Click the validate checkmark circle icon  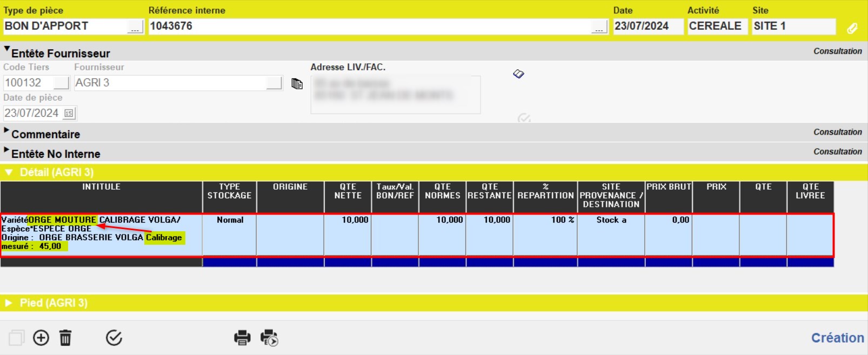[x=113, y=338]
